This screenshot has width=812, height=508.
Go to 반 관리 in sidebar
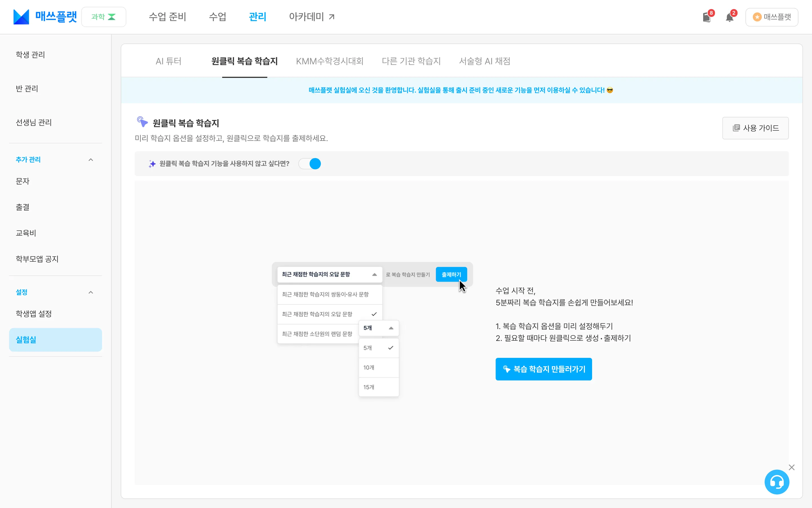point(27,88)
